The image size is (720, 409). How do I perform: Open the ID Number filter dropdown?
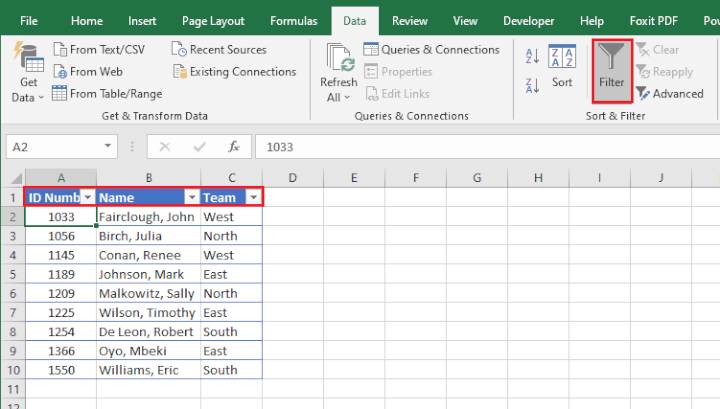(87, 197)
